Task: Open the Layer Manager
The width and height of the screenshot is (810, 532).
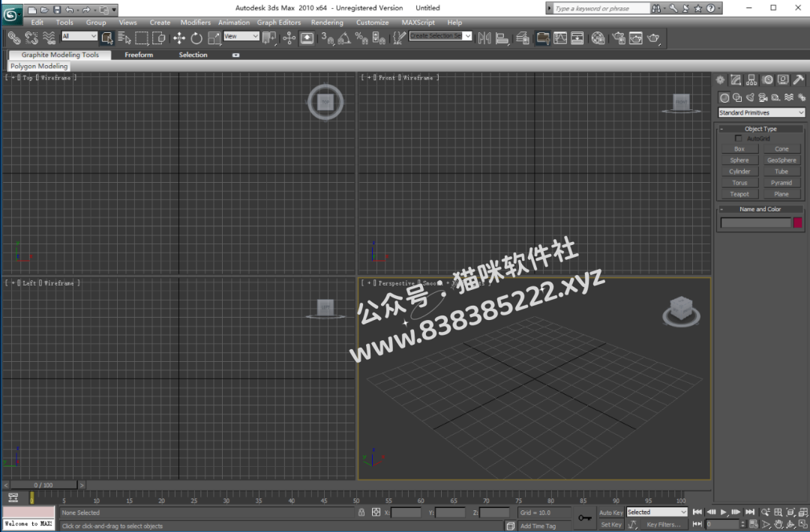Action: [522, 37]
